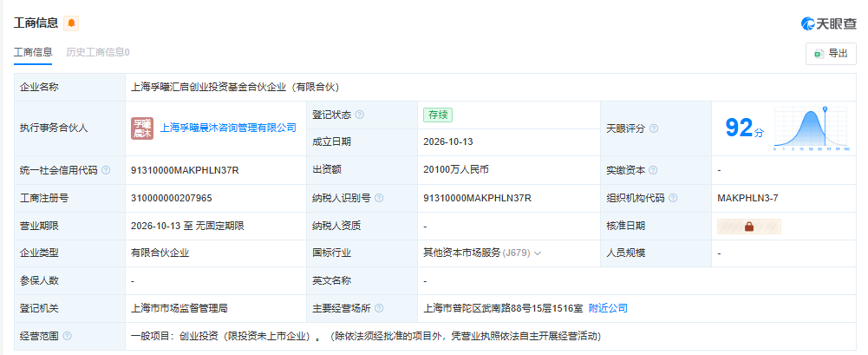Click the 孚曦晨沐 company logo thumbnail
Image resolution: width=868 pixels, height=355 pixels.
[141, 128]
